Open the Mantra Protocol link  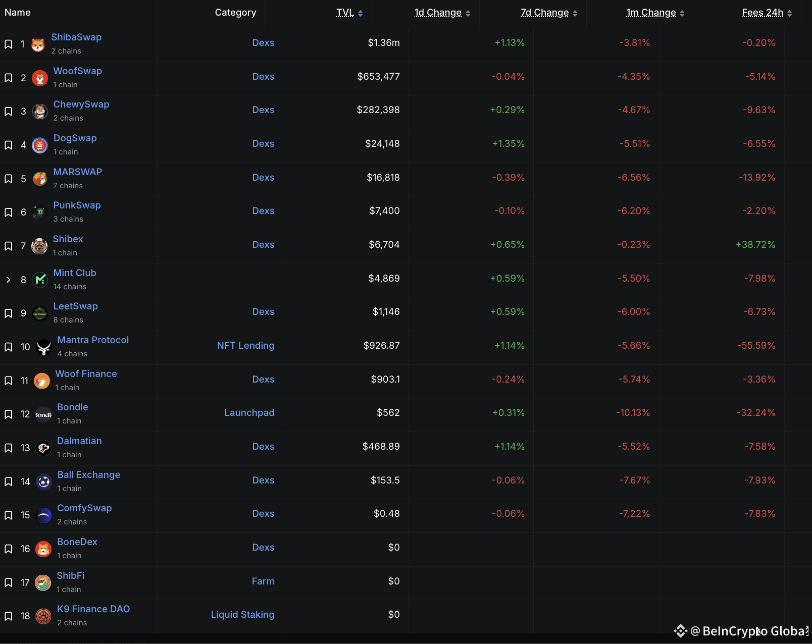(x=93, y=340)
